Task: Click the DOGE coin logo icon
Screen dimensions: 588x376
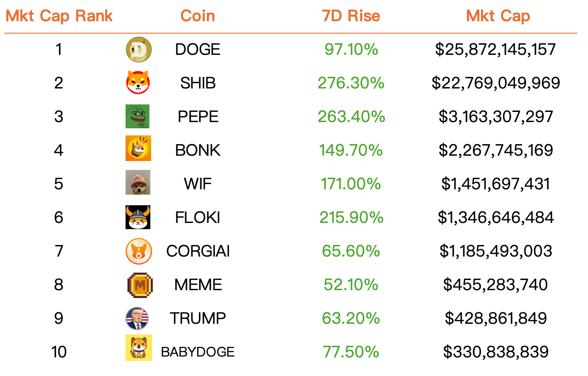Action: click(139, 50)
